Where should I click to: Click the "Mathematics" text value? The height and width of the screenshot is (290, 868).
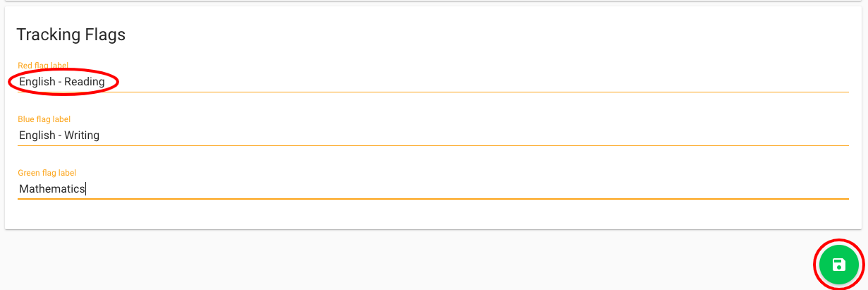point(52,189)
